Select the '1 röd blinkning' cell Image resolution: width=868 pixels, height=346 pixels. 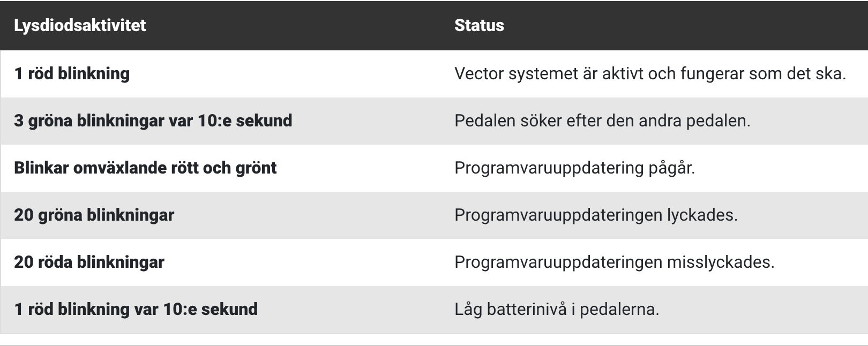(72, 73)
